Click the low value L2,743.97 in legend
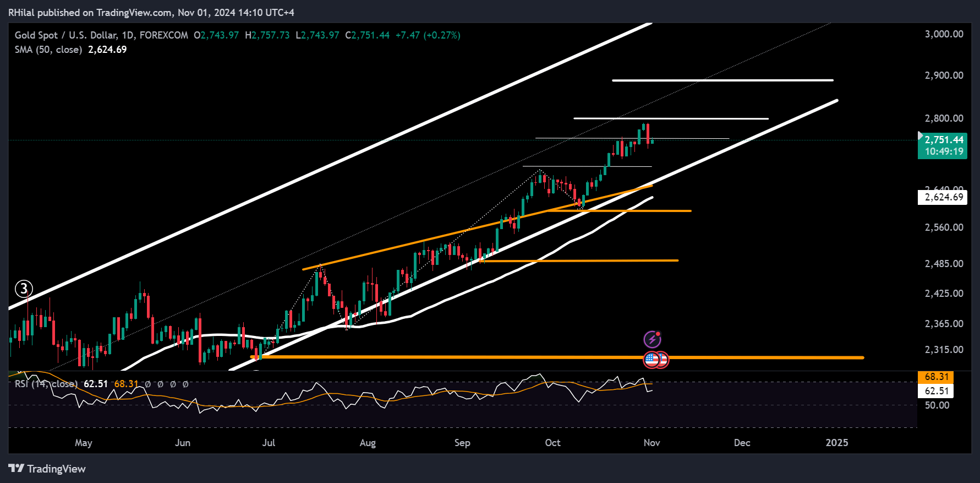This screenshot has height=483, width=980. pyautogui.click(x=317, y=35)
